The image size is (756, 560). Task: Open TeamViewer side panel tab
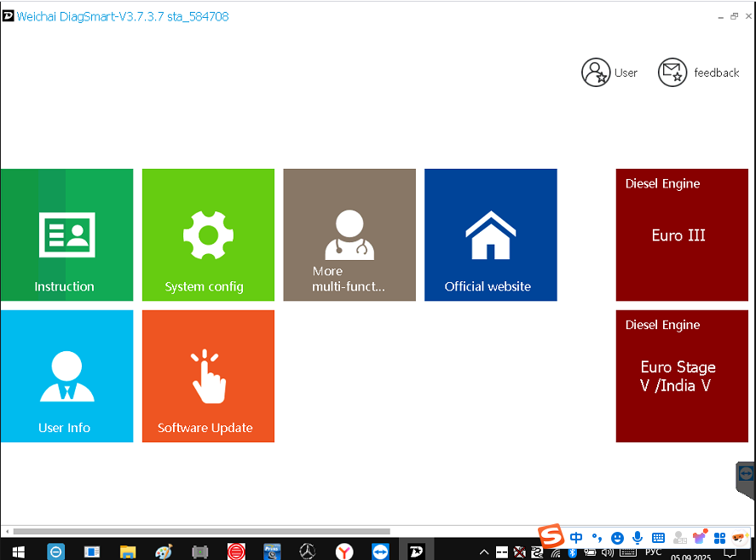pos(746,479)
